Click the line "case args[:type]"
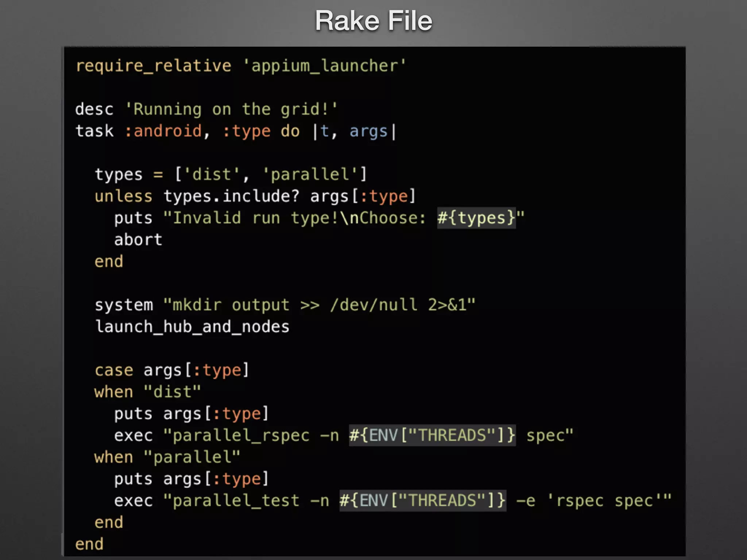Viewport: 747px width, 560px height. pyautogui.click(x=172, y=370)
